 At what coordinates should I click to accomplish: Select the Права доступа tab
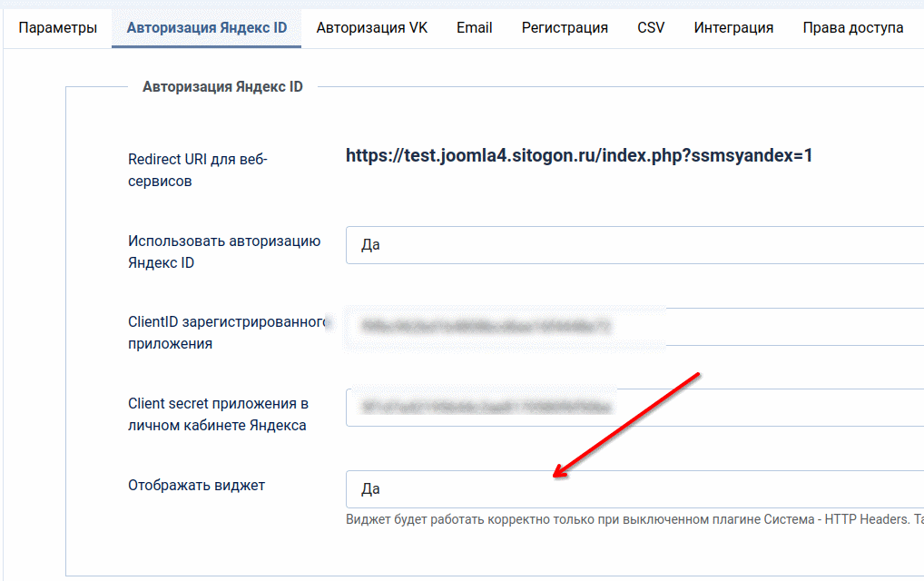click(x=853, y=28)
